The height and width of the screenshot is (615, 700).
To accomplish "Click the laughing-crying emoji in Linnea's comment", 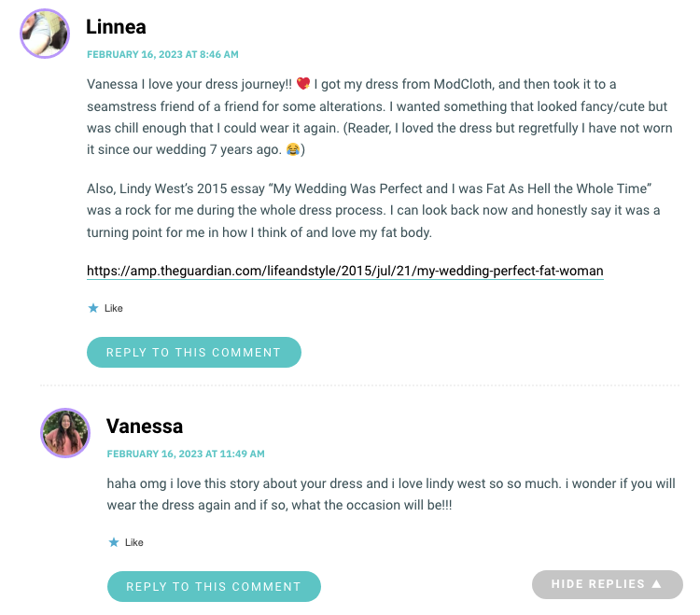I will pyautogui.click(x=293, y=149).
